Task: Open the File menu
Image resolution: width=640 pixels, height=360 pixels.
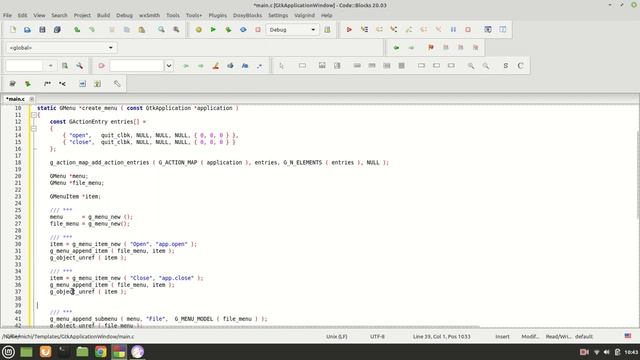Action: [7, 15]
